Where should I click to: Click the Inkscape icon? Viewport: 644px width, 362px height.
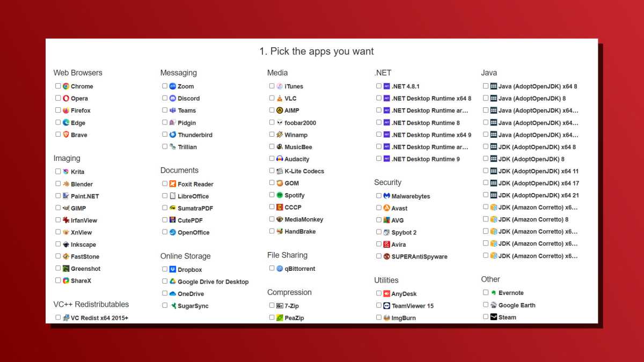(66, 244)
